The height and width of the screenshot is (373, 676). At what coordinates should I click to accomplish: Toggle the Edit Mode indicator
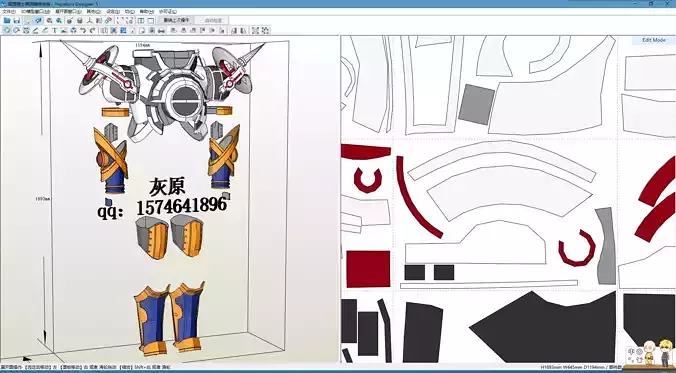click(654, 40)
